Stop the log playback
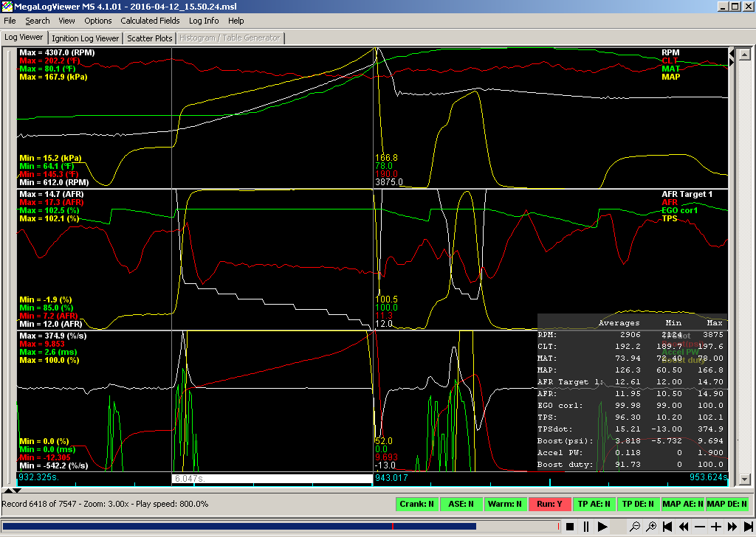 (x=569, y=527)
